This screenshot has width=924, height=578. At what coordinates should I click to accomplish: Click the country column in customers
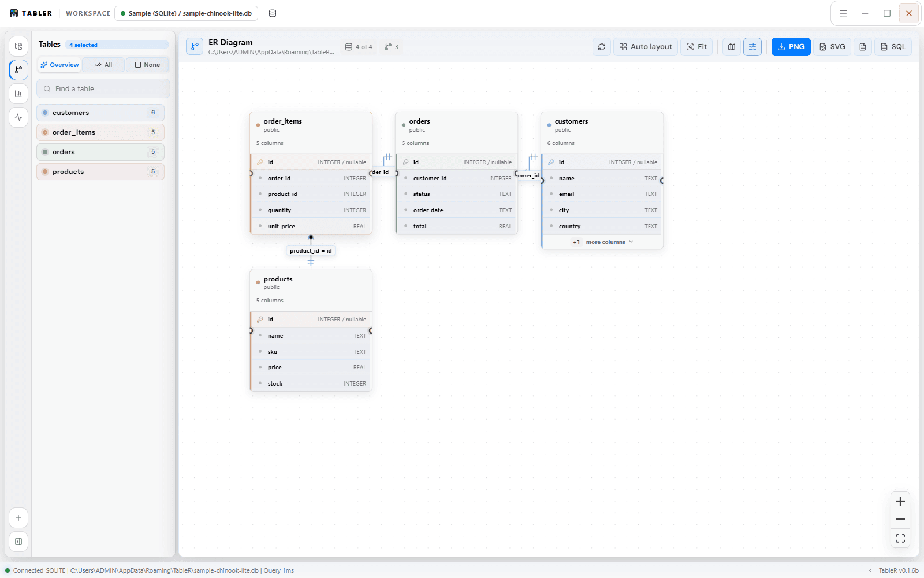[x=602, y=227]
